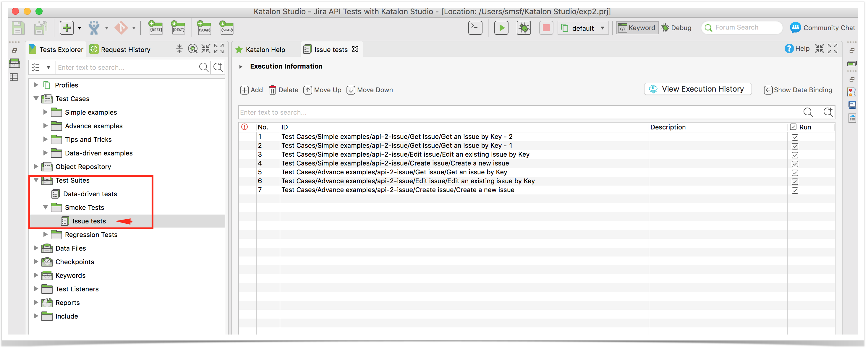Click the Keyword perspective button
868x349 pixels.
tap(637, 28)
